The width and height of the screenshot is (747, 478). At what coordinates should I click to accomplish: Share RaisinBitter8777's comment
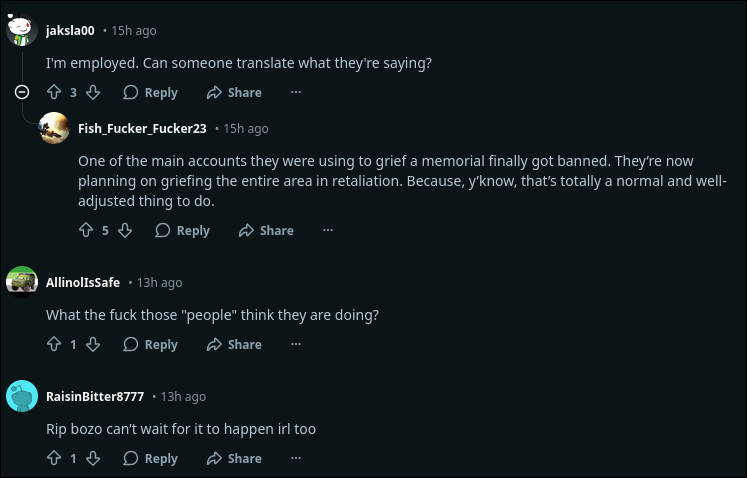point(234,458)
